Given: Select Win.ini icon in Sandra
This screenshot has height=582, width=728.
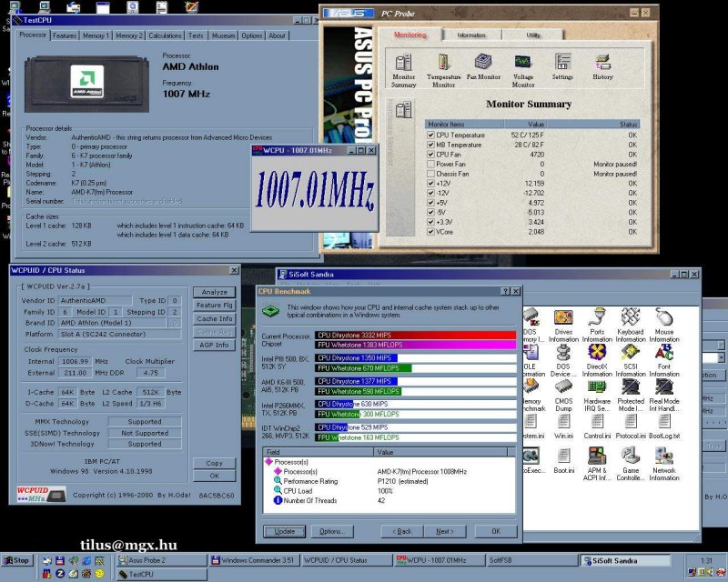Looking at the screenshot, I should [x=563, y=426].
